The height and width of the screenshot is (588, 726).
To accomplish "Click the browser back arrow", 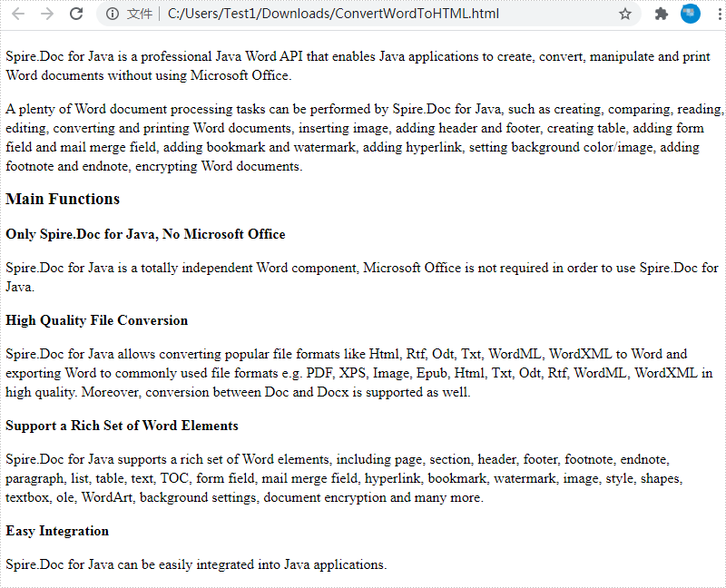I will point(18,14).
